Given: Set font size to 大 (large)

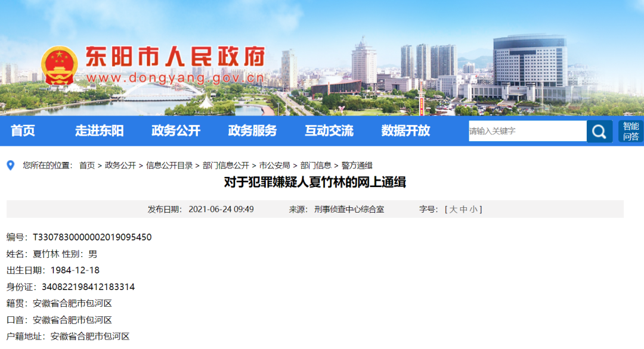Looking at the screenshot, I should pyautogui.click(x=453, y=209).
